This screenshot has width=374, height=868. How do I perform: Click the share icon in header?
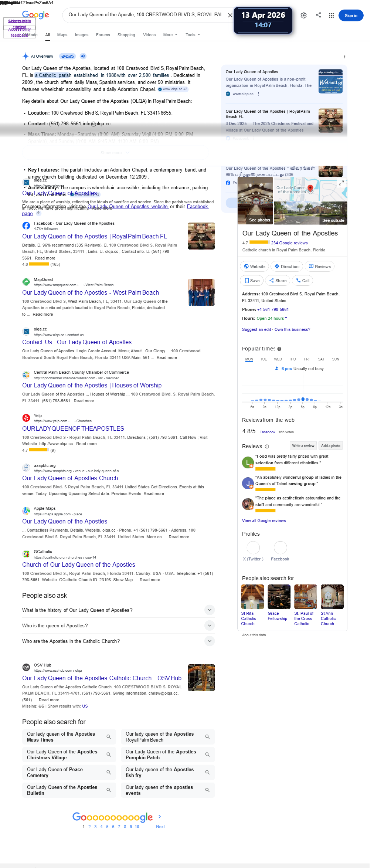click(318, 15)
